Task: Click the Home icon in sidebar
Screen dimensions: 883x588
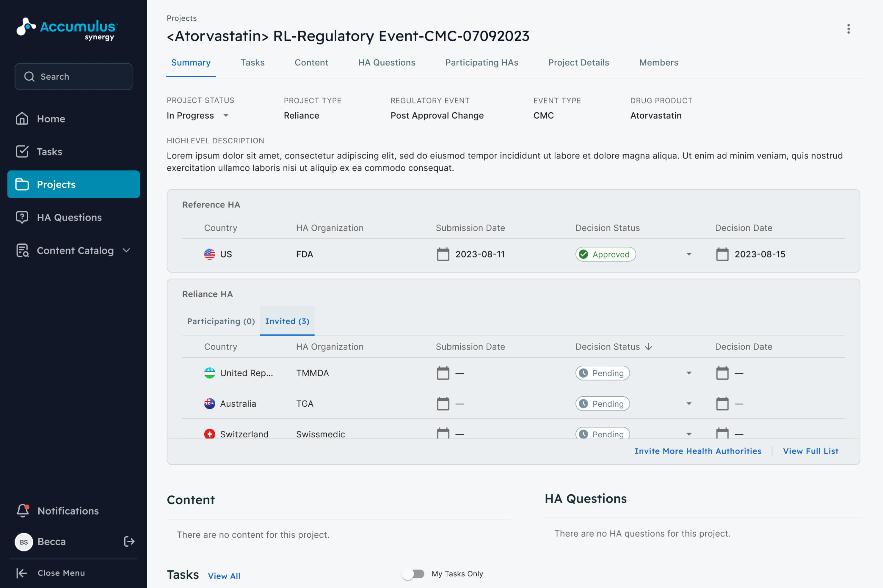Action: [x=22, y=119]
